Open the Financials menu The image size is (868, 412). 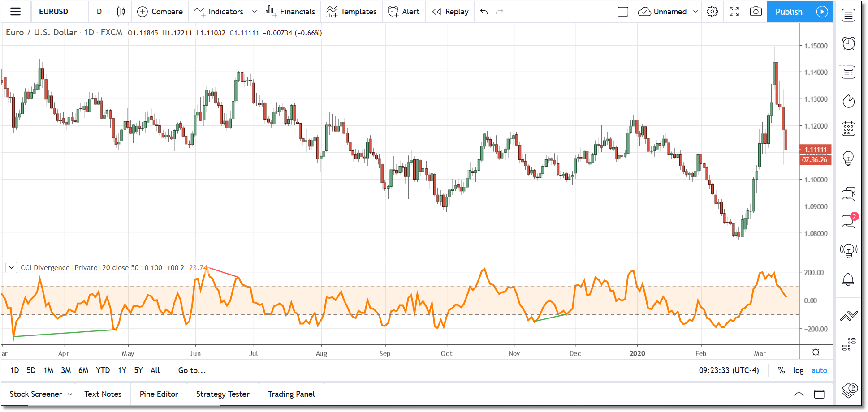click(x=290, y=12)
